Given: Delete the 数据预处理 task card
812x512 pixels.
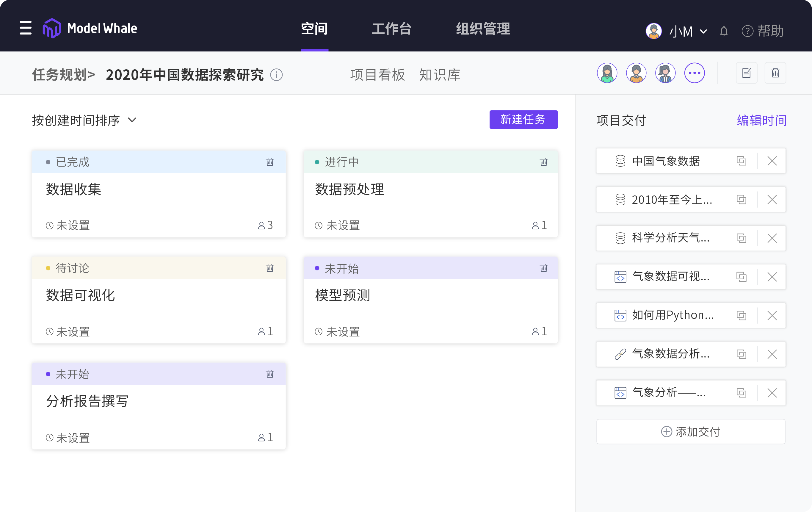Looking at the screenshot, I should point(543,162).
